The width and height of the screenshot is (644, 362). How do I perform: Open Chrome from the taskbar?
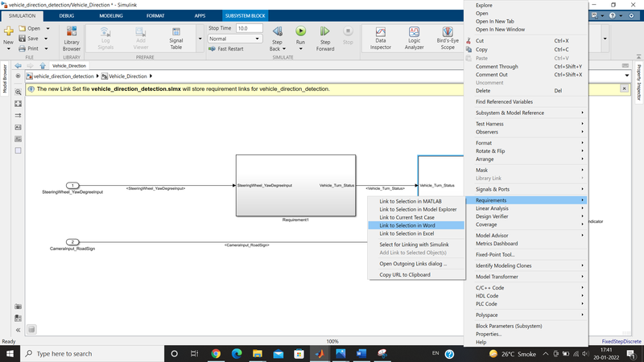[216, 353]
